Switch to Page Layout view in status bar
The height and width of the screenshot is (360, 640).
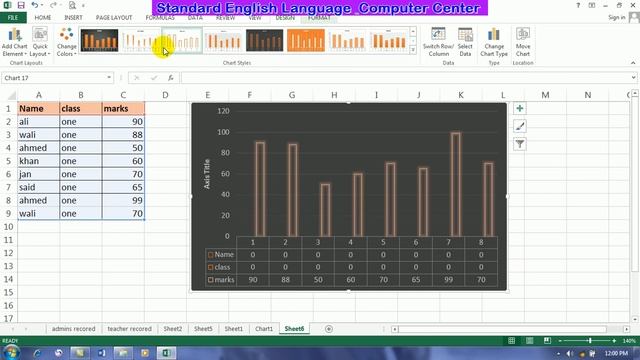click(529, 340)
